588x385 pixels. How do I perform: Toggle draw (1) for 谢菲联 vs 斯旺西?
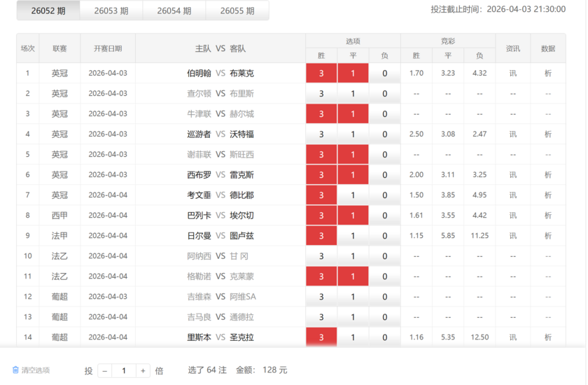click(353, 155)
